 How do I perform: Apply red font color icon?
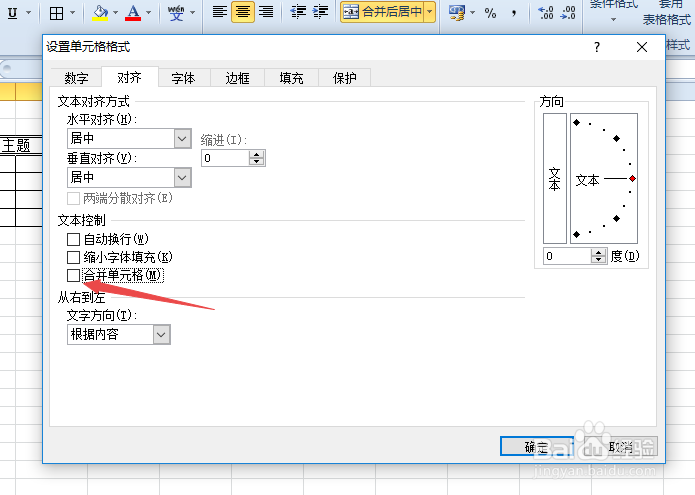pos(133,12)
